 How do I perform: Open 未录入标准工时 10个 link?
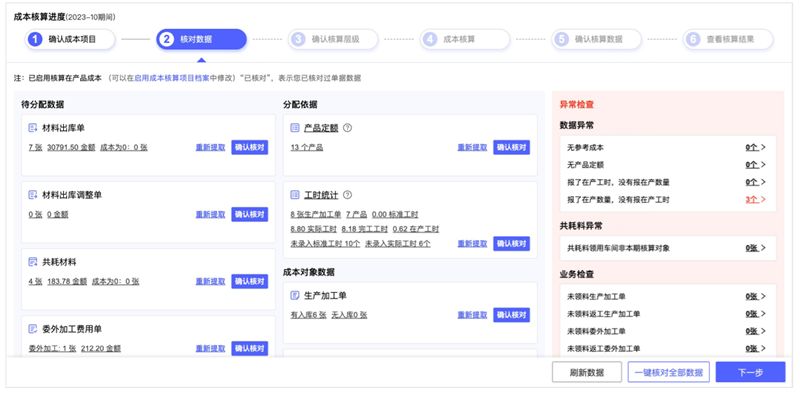tap(325, 244)
